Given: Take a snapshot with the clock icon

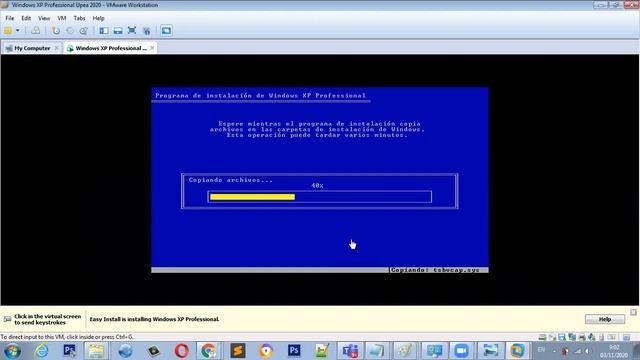Looking at the screenshot, I should coord(56,31).
